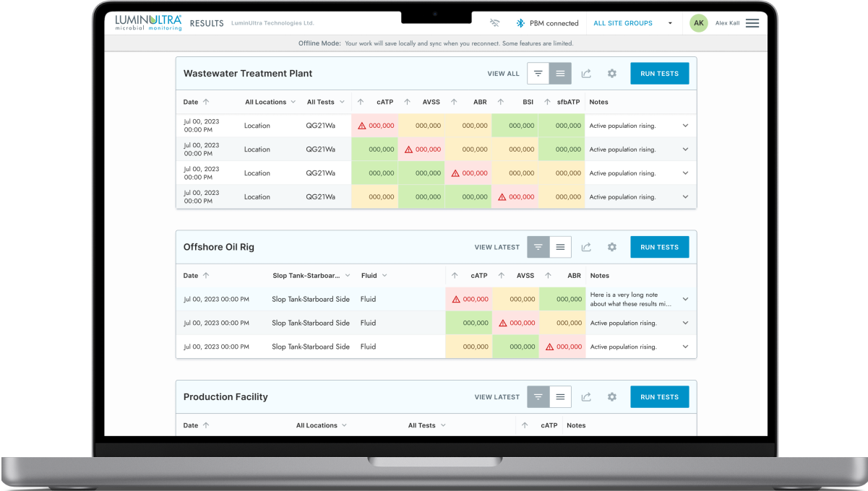Open the Results section in header
Screen dimensions: 868x491
(x=207, y=23)
